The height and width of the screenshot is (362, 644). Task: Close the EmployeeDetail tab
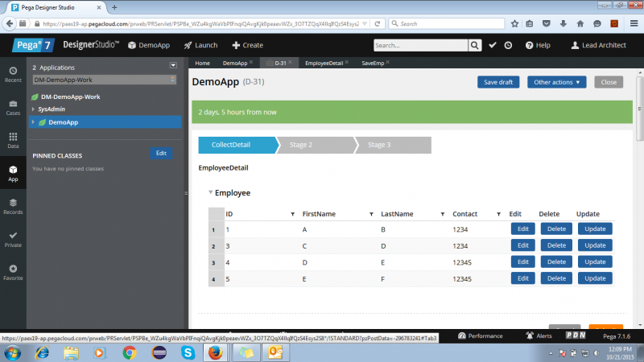[347, 63]
